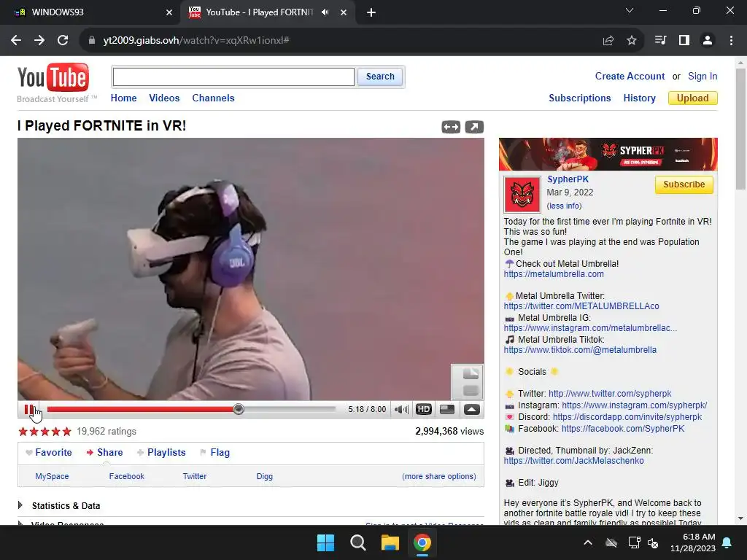Show hidden system tray icons

588,542
